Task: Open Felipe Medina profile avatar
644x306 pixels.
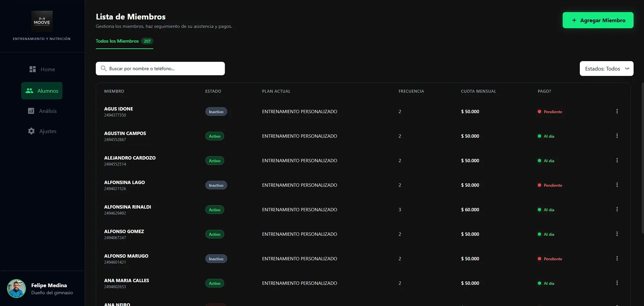Action: pos(16,289)
